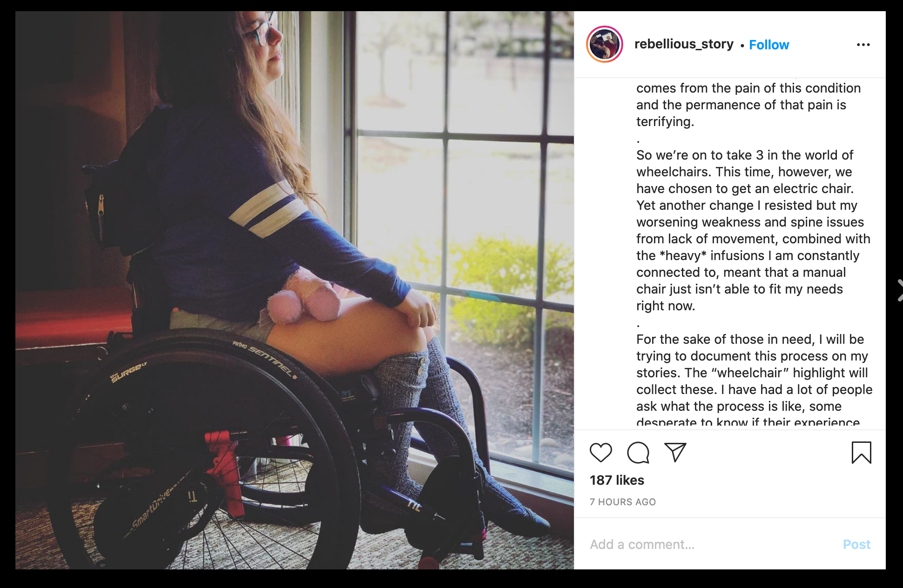Open the rebellious_story profile picture

[604, 45]
